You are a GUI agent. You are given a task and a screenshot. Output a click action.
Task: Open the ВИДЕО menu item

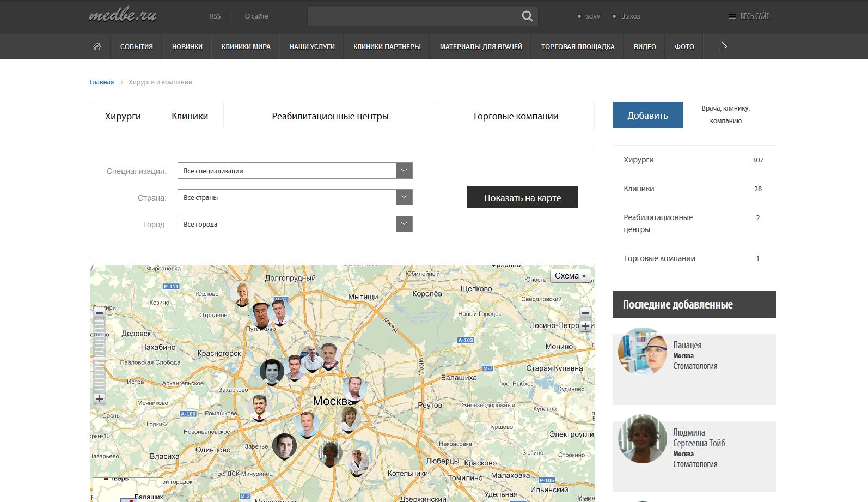coord(645,47)
